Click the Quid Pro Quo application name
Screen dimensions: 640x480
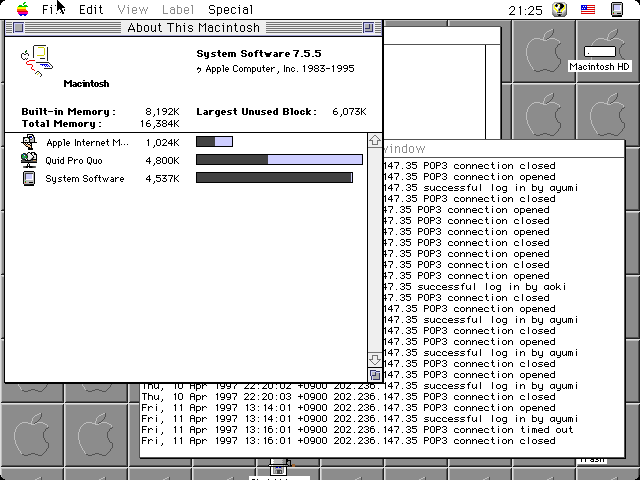tap(74, 160)
